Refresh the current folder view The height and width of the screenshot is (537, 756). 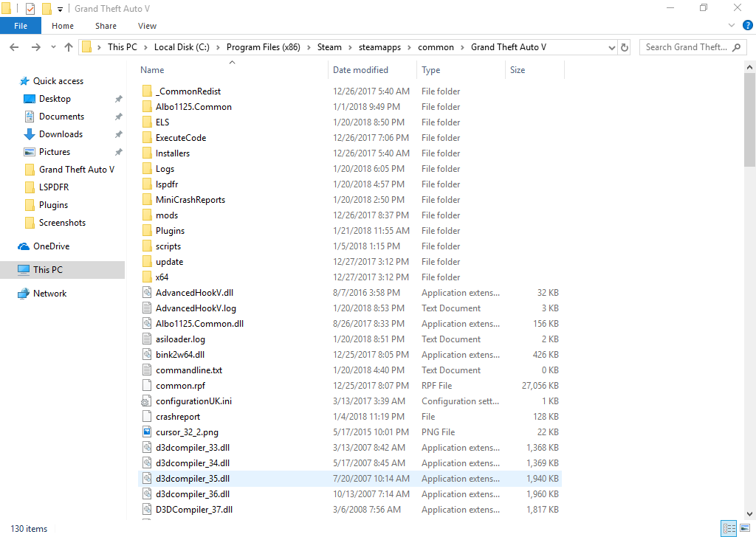(x=625, y=47)
